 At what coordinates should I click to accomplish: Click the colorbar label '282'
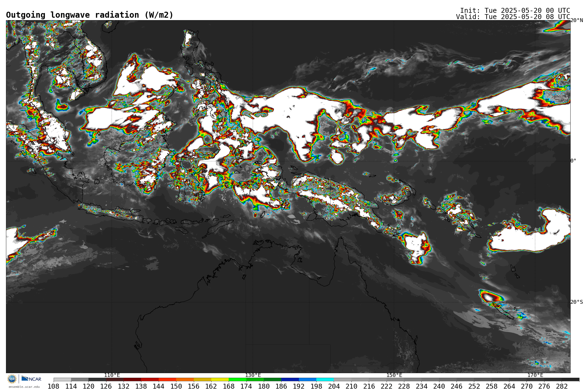tap(562, 386)
